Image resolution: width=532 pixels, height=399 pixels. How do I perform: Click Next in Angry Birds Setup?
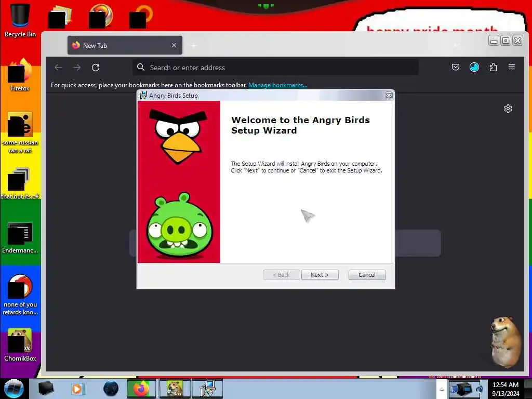(320, 275)
